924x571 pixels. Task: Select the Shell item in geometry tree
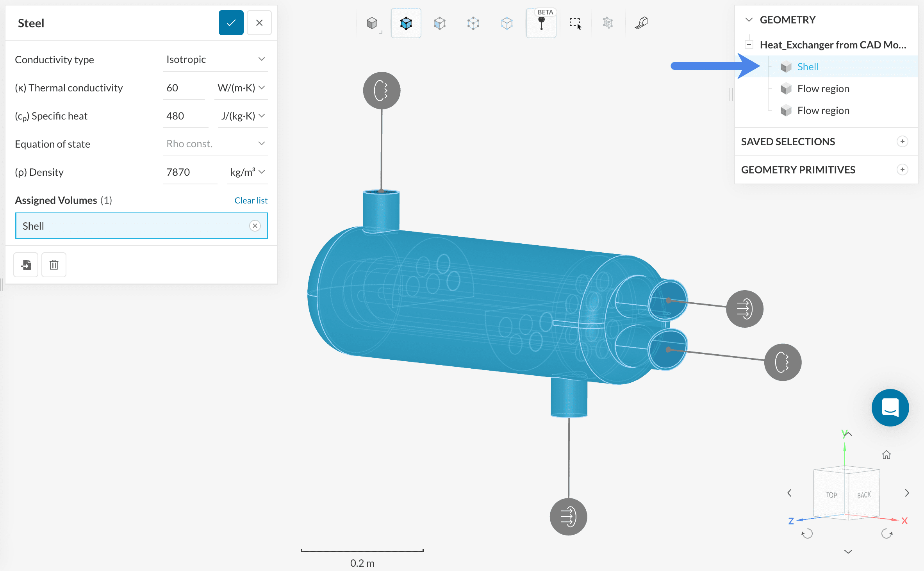pyautogui.click(x=808, y=67)
